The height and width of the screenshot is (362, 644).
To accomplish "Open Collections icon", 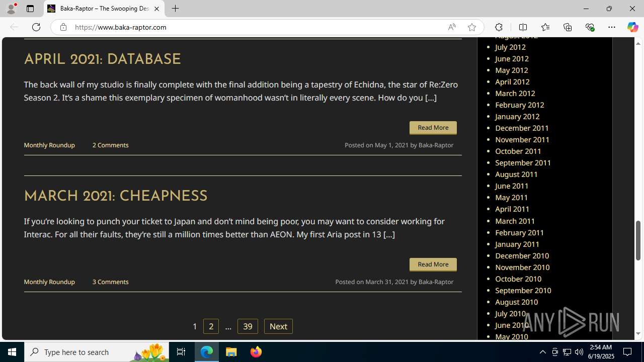I will (x=568, y=27).
